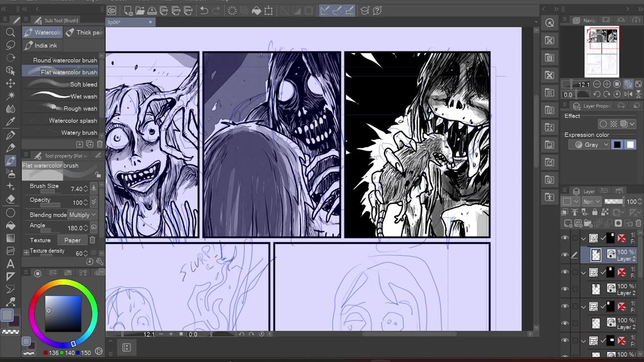Zoom out in the Navigator panel
The width and height of the screenshot is (644, 362).
coord(597,84)
